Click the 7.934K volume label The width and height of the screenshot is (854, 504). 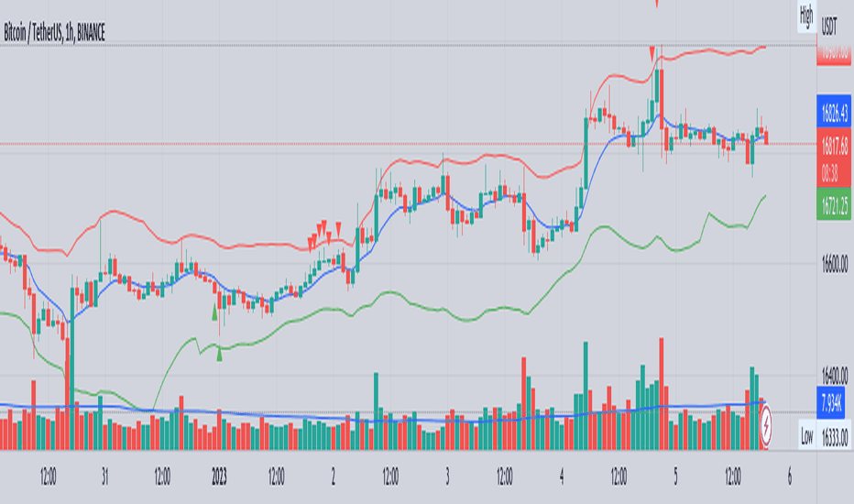point(830,403)
